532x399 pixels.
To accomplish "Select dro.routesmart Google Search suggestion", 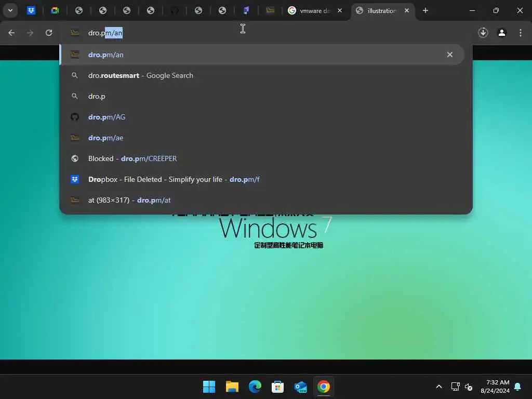I will tap(262, 75).
